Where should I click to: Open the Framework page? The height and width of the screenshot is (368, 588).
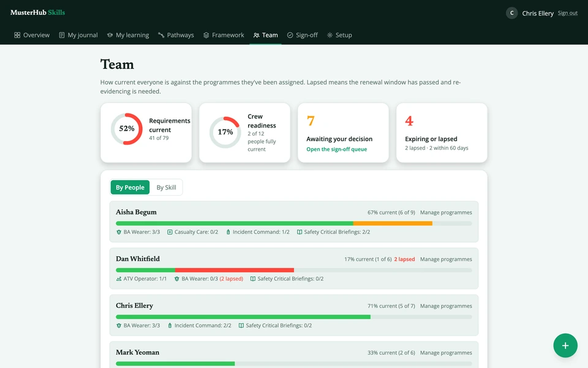click(224, 35)
